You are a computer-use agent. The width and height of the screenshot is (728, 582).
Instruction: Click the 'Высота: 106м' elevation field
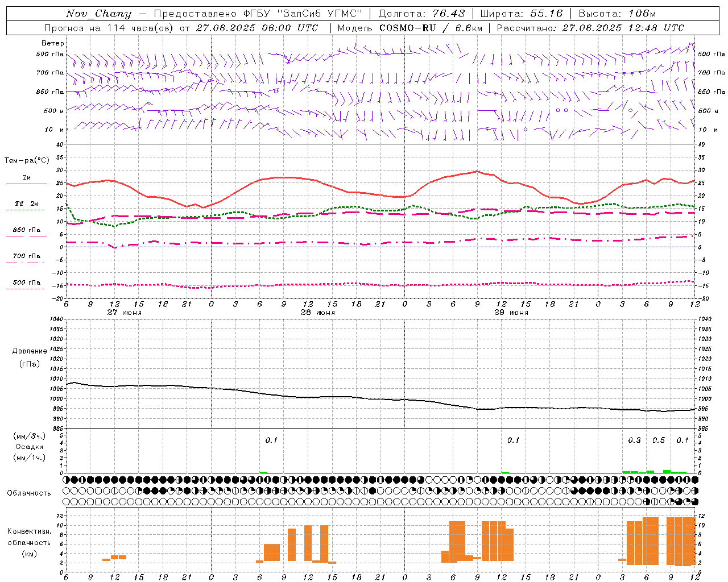[617, 14]
